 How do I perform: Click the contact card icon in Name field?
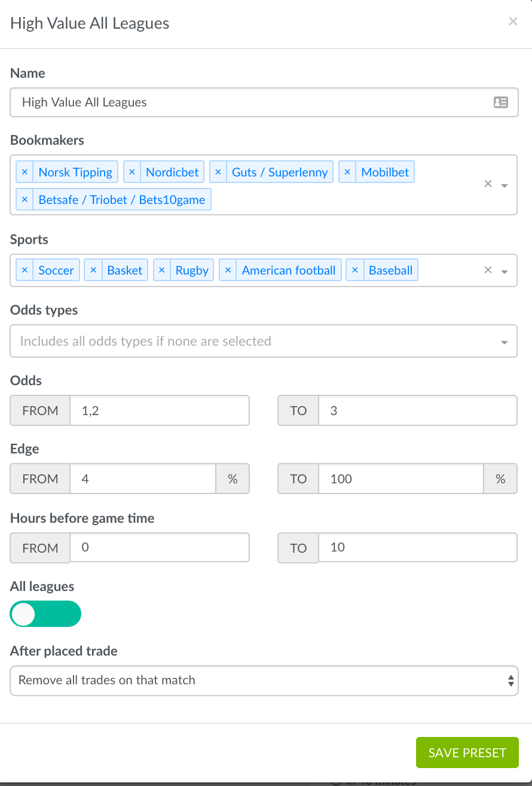click(x=500, y=102)
